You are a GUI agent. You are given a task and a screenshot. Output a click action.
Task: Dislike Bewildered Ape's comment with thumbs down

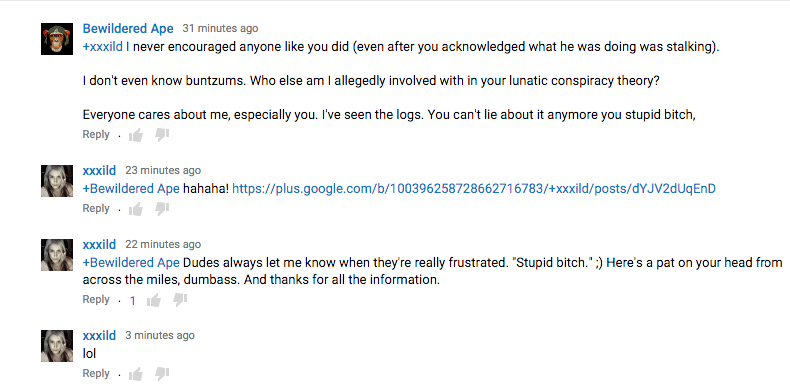162,135
